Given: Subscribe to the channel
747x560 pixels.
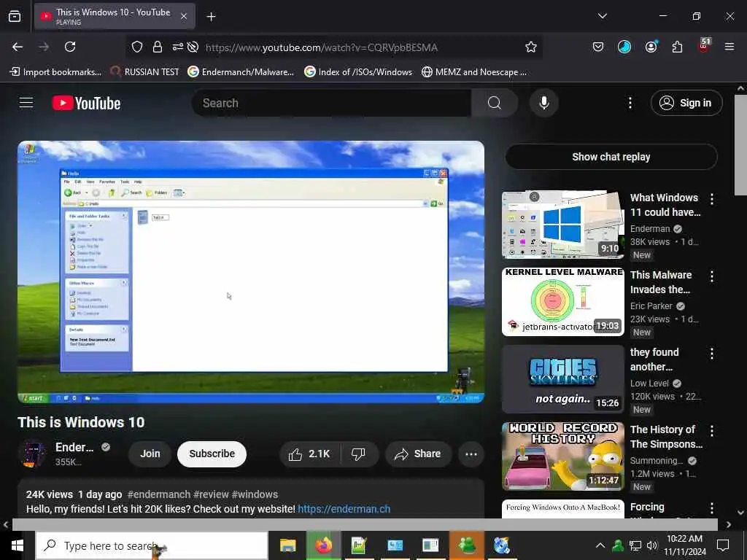Looking at the screenshot, I should click(212, 454).
